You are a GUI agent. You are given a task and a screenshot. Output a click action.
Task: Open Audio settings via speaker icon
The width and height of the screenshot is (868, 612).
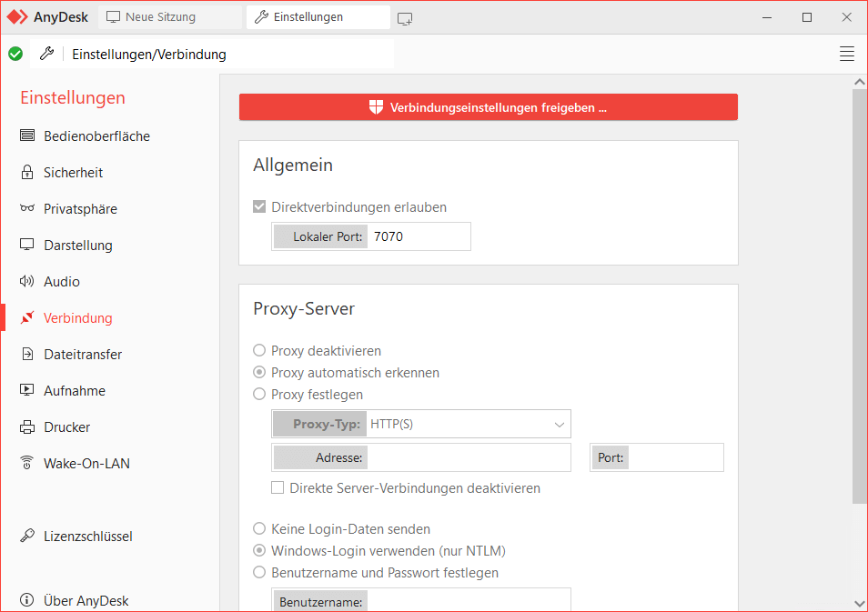click(27, 282)
